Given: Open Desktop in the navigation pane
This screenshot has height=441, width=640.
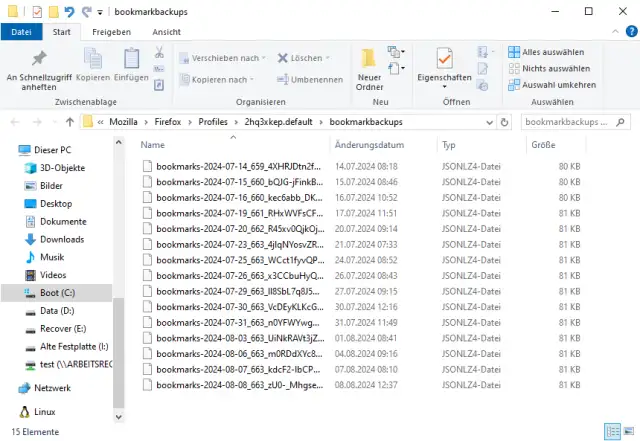Looking at the screenshot, I should click(x=48, y=204).
